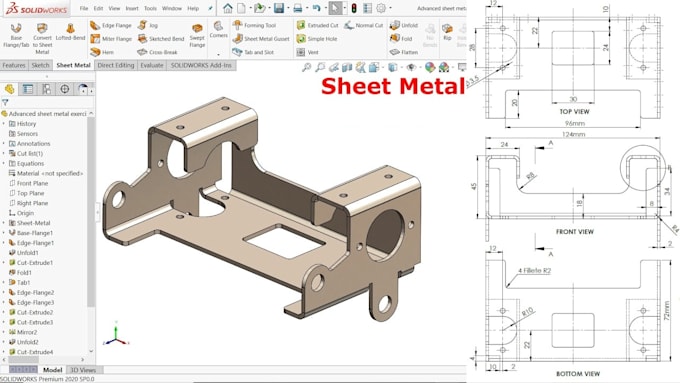Select the Simple Hole tool

(317, 39)
